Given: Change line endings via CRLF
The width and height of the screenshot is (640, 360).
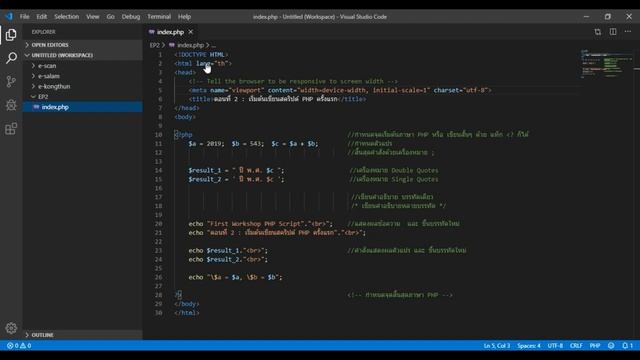Looking at the screenshot, I should (x=576, y=346).
